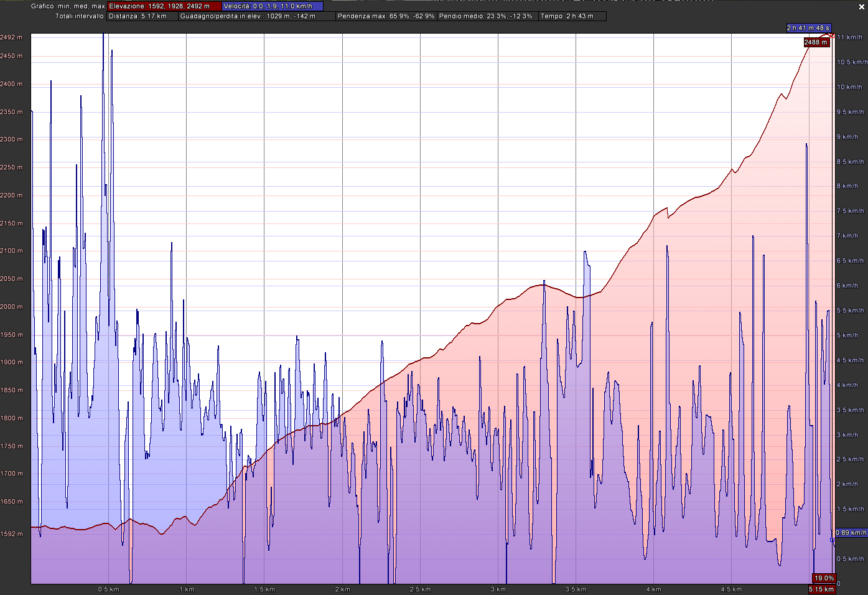Click the red square marker at elevation curve end
Screen dimensions: 868x595
click(832, 35)
